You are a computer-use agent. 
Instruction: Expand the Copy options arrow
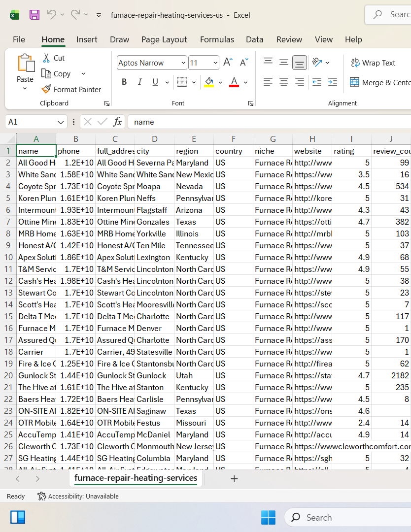click(83, 73)
